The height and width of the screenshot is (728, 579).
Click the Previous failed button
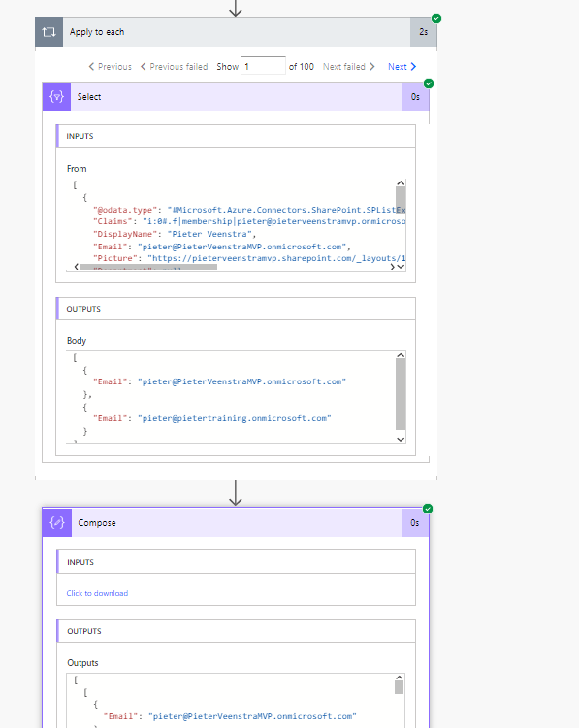pyautogui.click(x=174, y=67)
